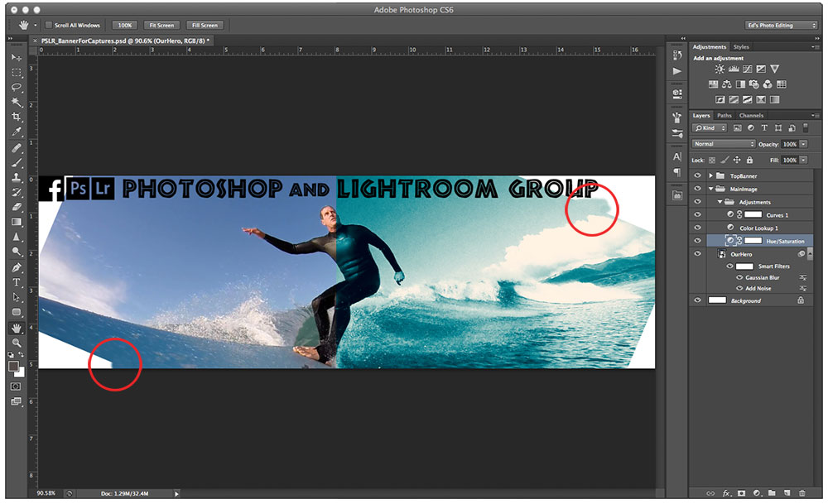Switch to the Paths tab
This screenshot has height=504, width=828.
click(724, 116)
